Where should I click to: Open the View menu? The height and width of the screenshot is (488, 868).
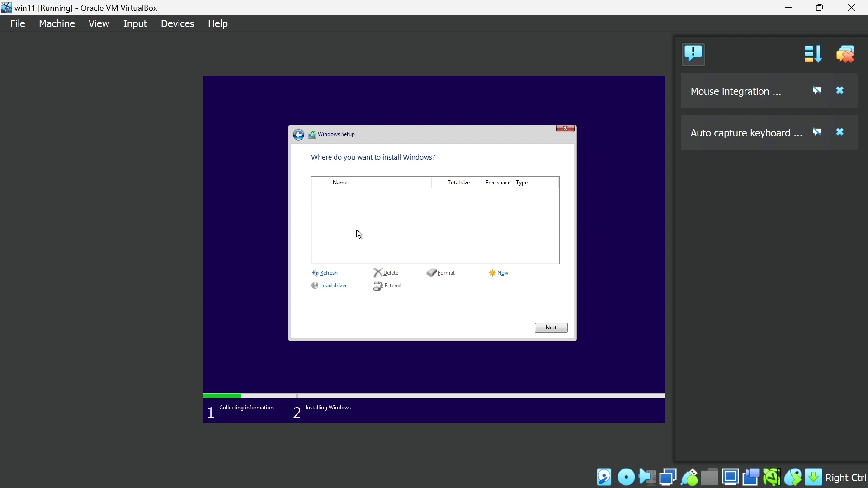point(99,23)
